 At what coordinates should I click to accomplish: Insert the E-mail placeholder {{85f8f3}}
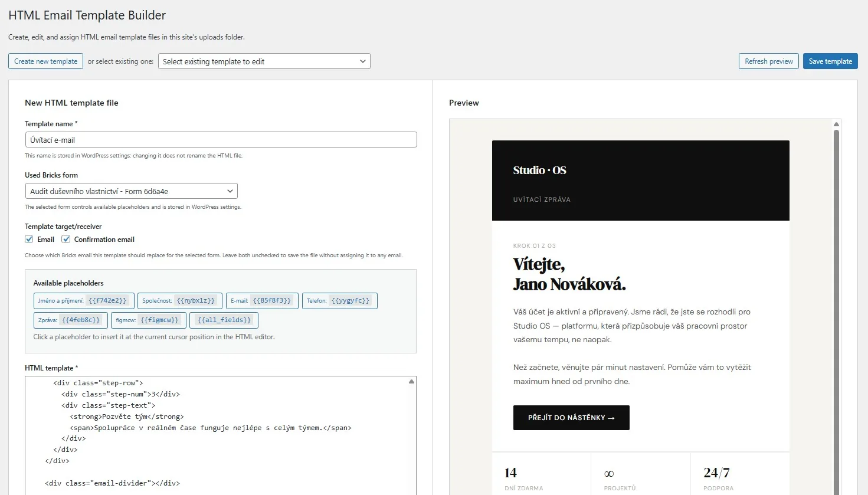[x=262, y=301]
